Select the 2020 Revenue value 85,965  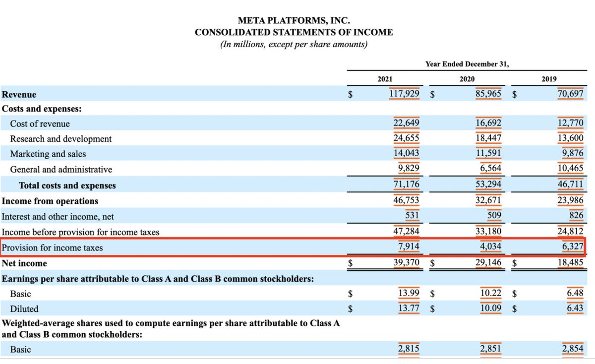(488, 93)
